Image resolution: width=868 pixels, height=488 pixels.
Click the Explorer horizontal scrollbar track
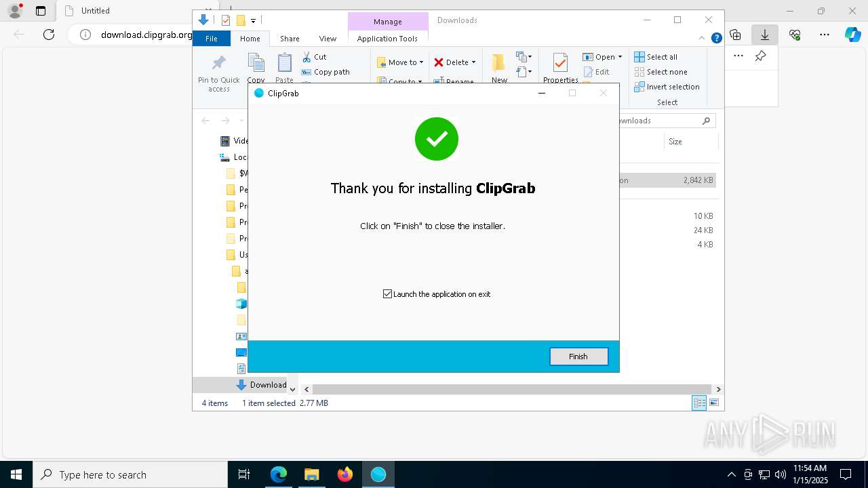pos(513,389)
